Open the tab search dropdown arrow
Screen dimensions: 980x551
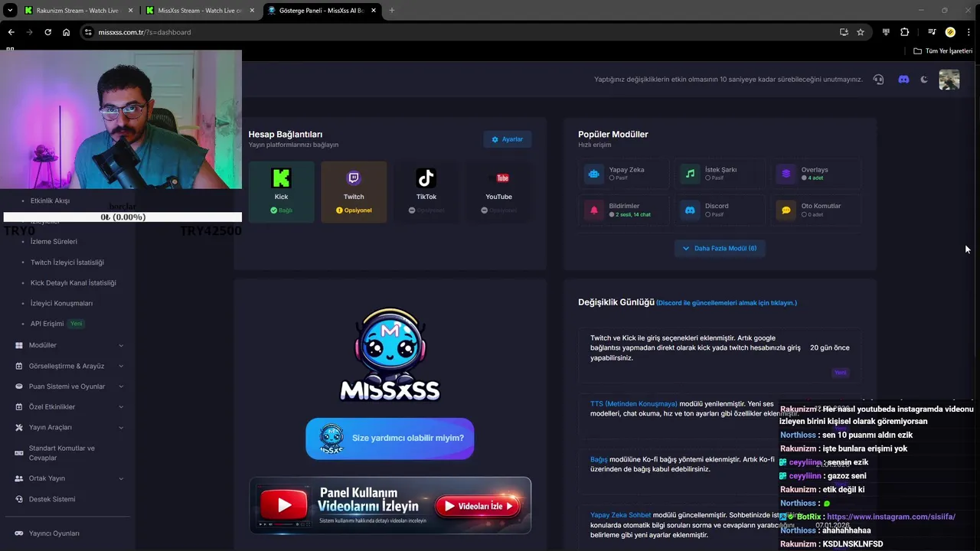11,11
